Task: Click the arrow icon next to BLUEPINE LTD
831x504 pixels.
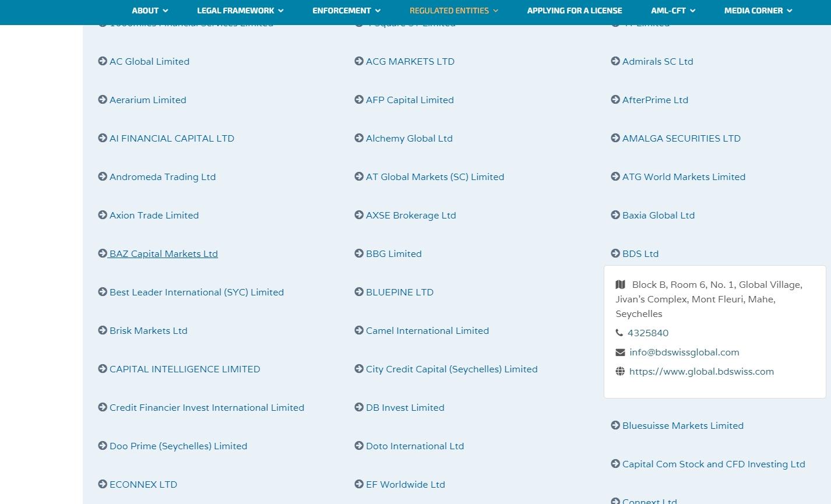Action: click(x=359, y=292)
